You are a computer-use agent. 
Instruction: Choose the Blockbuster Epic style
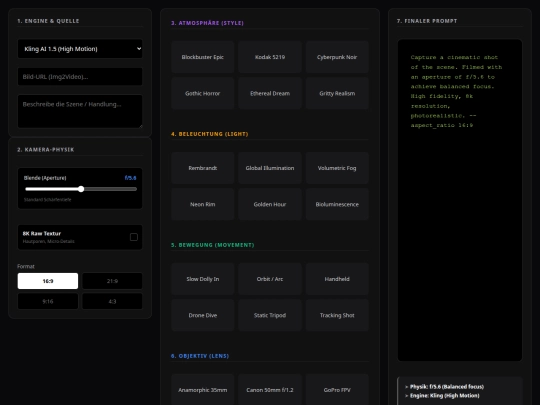click(202, 57)
